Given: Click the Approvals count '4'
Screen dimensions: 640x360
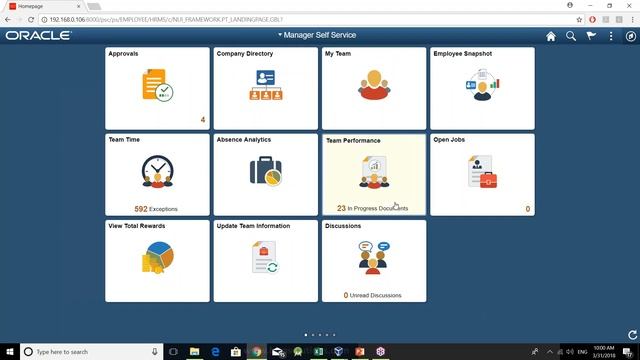Looking at the screenshot, I should point(203,120).
